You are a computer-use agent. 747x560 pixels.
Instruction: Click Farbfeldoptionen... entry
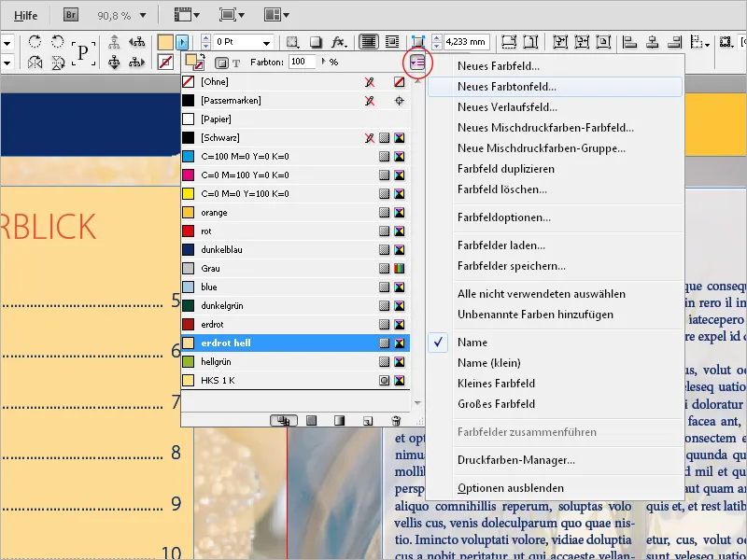555,217
